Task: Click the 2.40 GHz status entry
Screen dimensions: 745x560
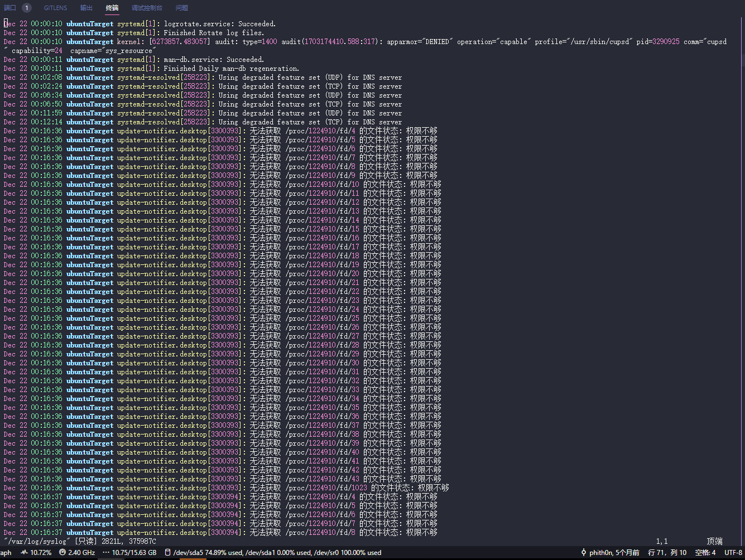Action: (81, 553)
